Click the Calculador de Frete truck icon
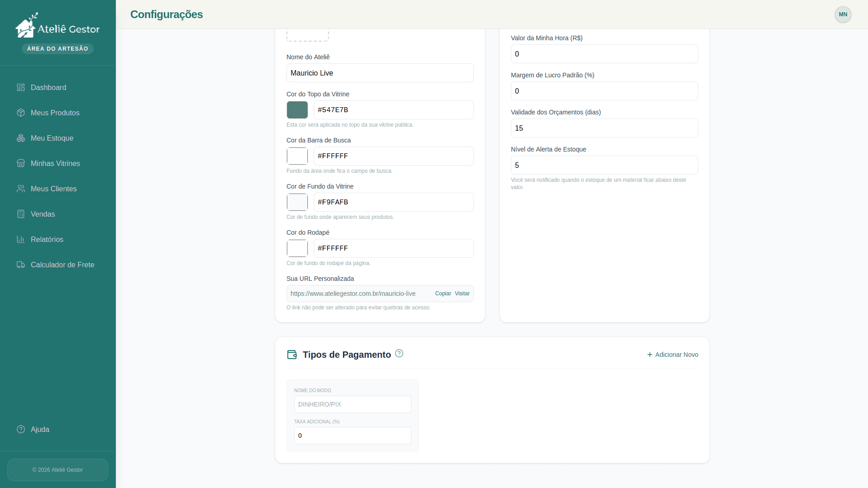Viewport: 868px width, 488px height. pos(21,265)
